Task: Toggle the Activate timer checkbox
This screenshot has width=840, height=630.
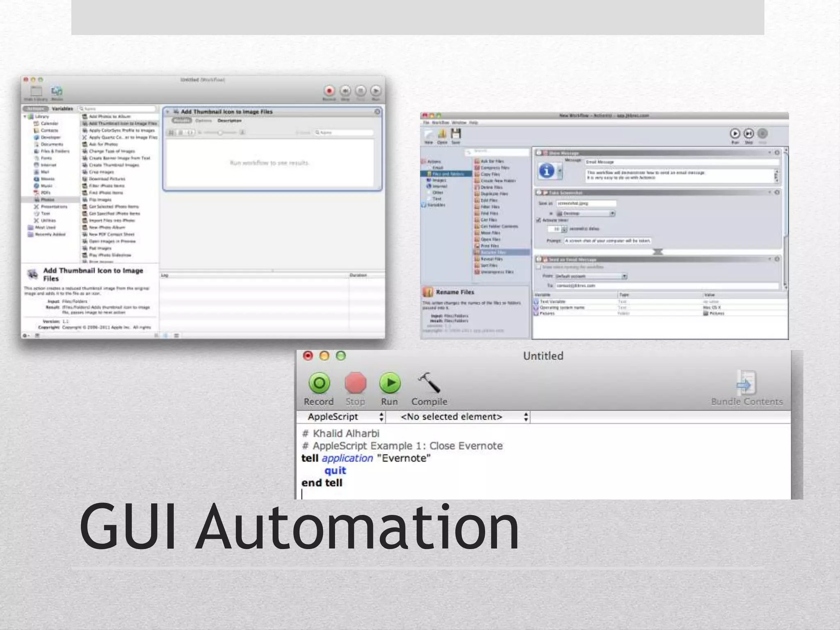Action: (x=539, y=220)
